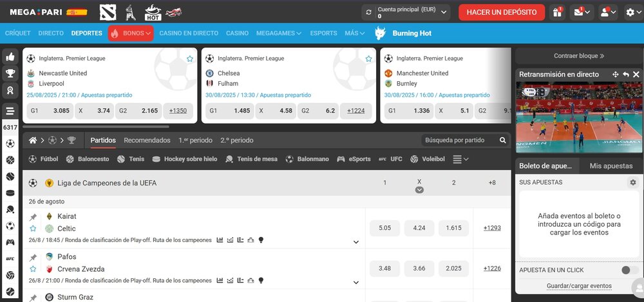
Task: Click the Spain flag language selector
Action: coord(77,12)
